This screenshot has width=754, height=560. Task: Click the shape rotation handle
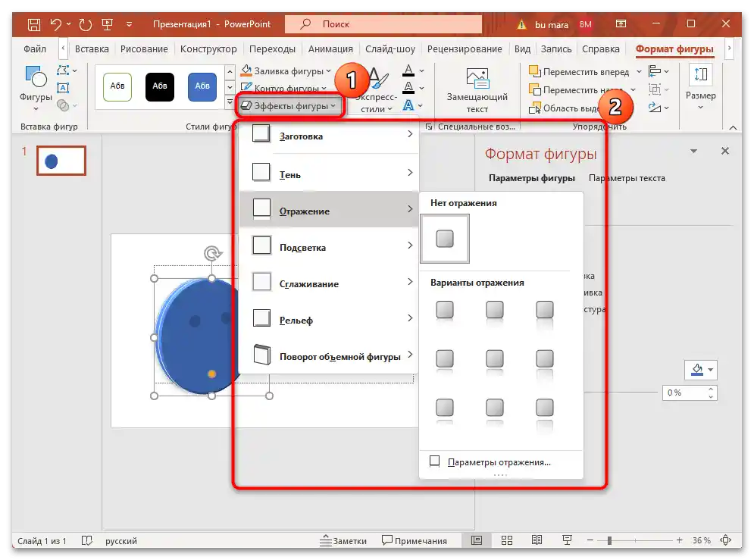tap(212, 253)
